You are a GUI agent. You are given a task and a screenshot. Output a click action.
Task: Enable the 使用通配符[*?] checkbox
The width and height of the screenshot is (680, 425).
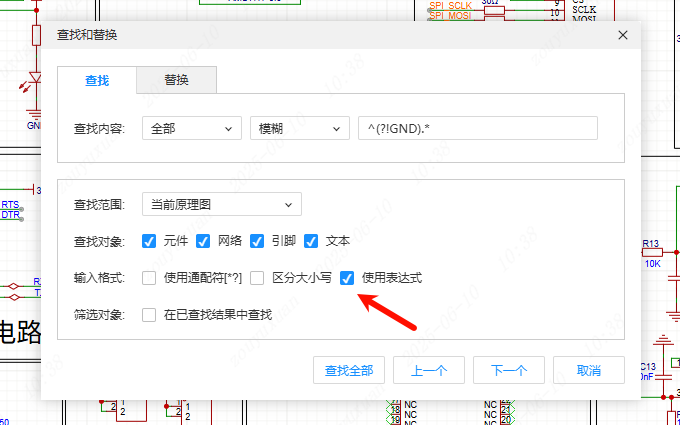pyautogui.click(x=150, y=278)
